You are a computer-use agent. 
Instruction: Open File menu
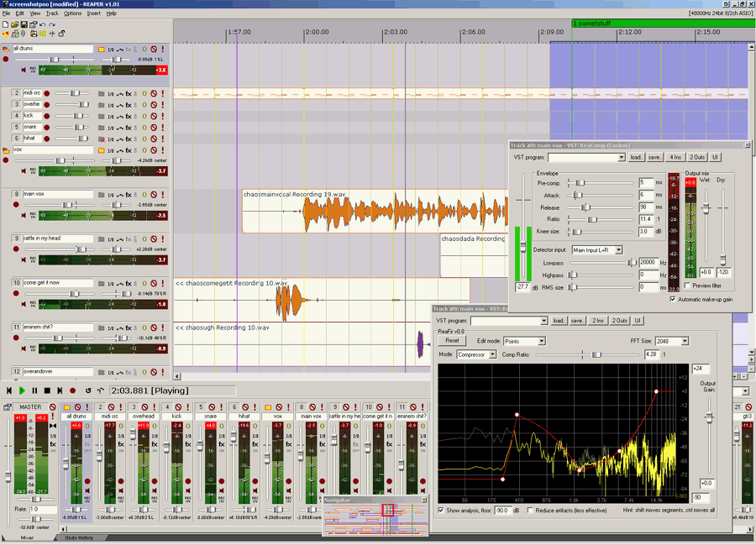coord(6,13)
